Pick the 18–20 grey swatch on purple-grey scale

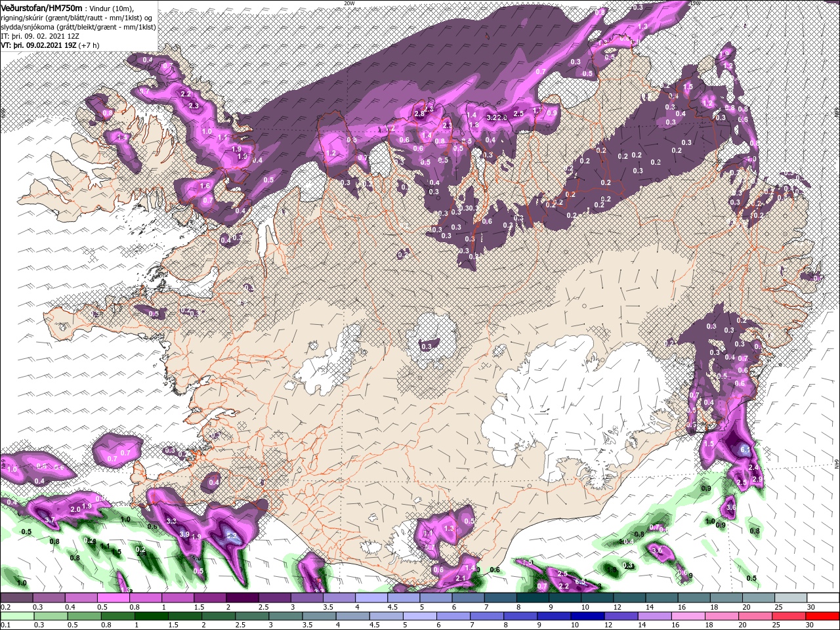click(x=726, y=598)
